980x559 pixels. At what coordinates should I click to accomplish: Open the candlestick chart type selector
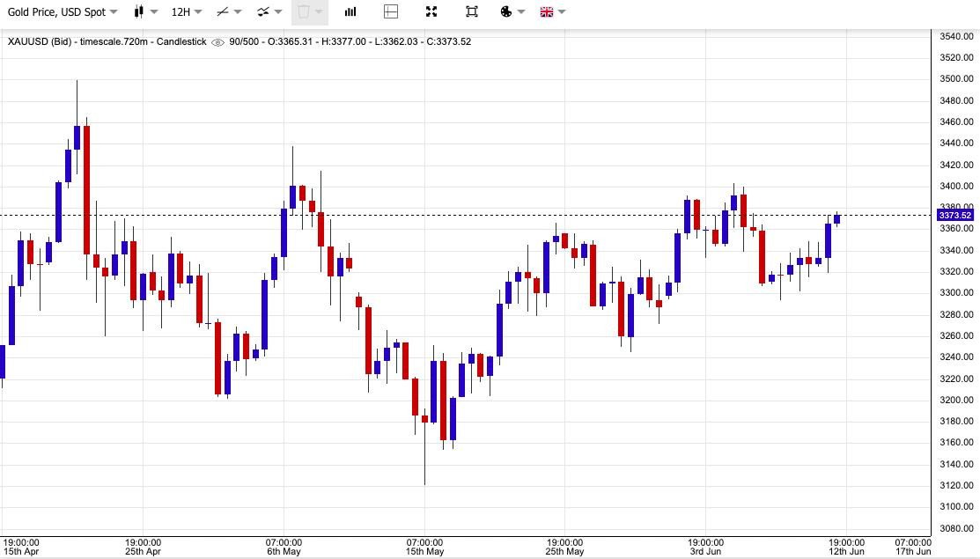(x=139, y=11)
